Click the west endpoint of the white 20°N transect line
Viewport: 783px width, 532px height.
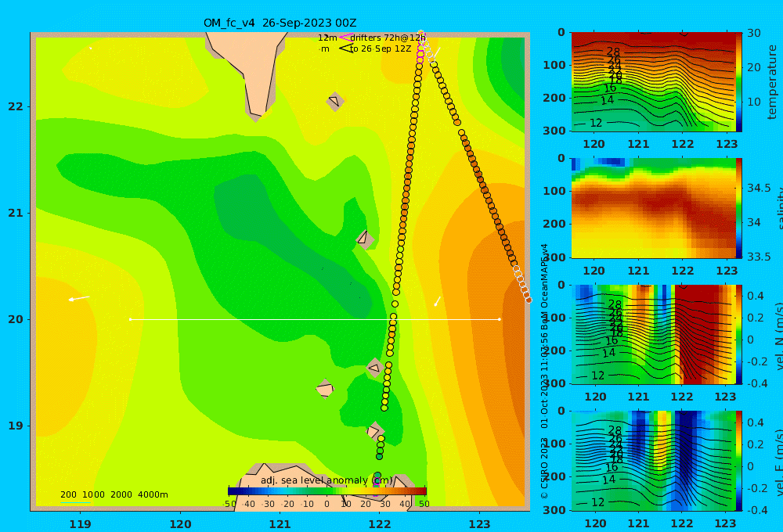click(x=130, y=319)
